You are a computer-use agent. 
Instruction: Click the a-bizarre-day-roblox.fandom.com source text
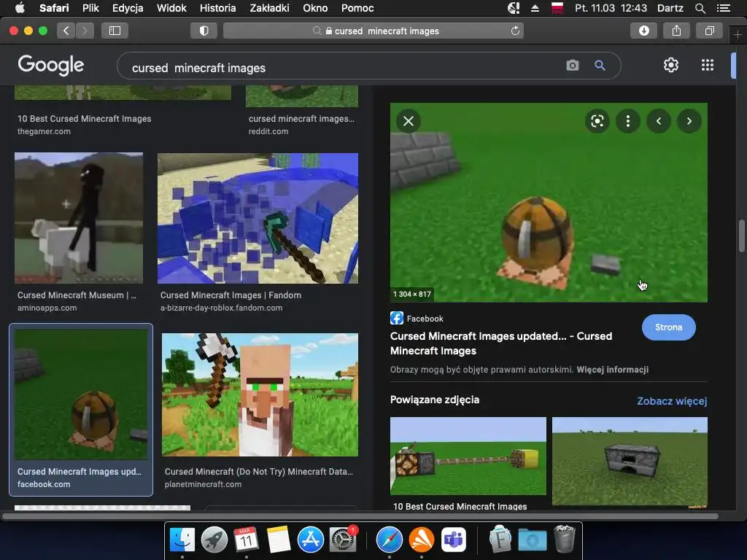(221, 308)
